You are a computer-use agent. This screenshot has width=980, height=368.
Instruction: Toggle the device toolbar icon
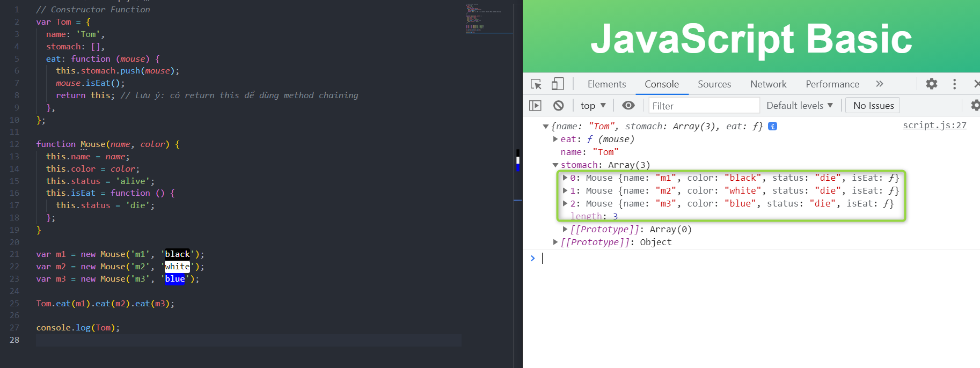pyautogui.click(x=558, y=84)
